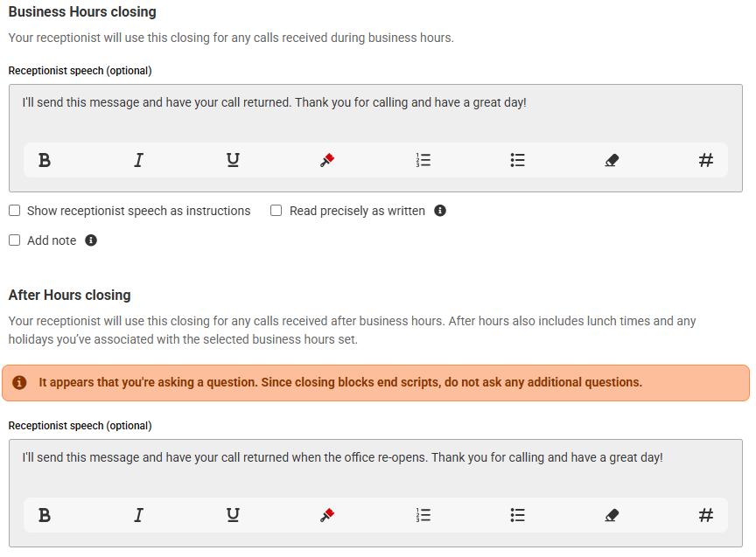Viewport: 756px width, 557px height.
Task: Click the highlighter icon in Business Hours editor
Action: click(x=327, y=160)
